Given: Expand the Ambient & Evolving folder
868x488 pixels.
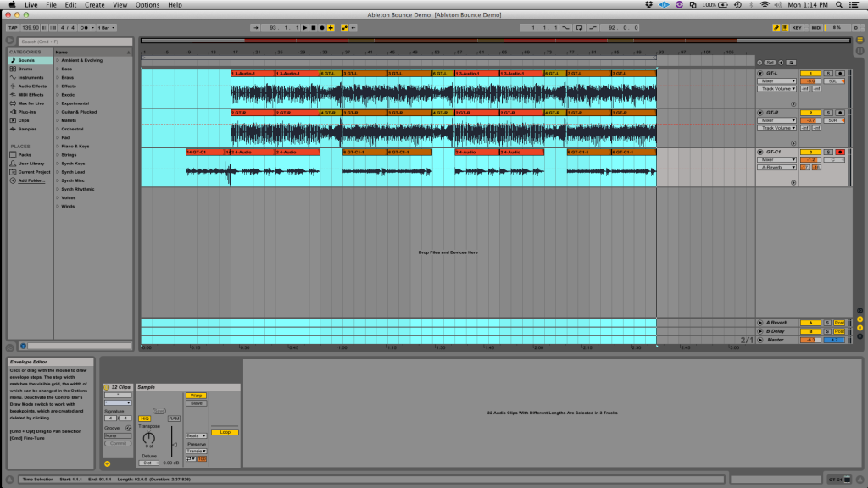Looking at the screenshot, I should (x=58, y=60).
